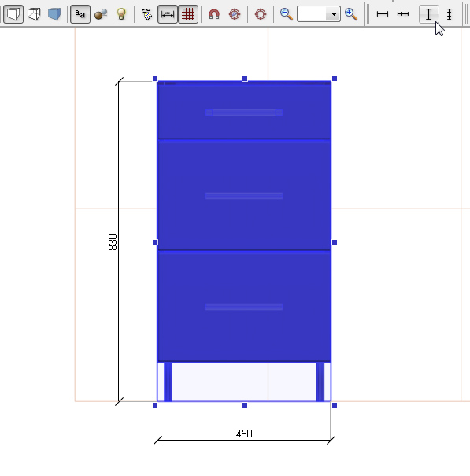Click inside the zoom percentage field

point(312,14)
